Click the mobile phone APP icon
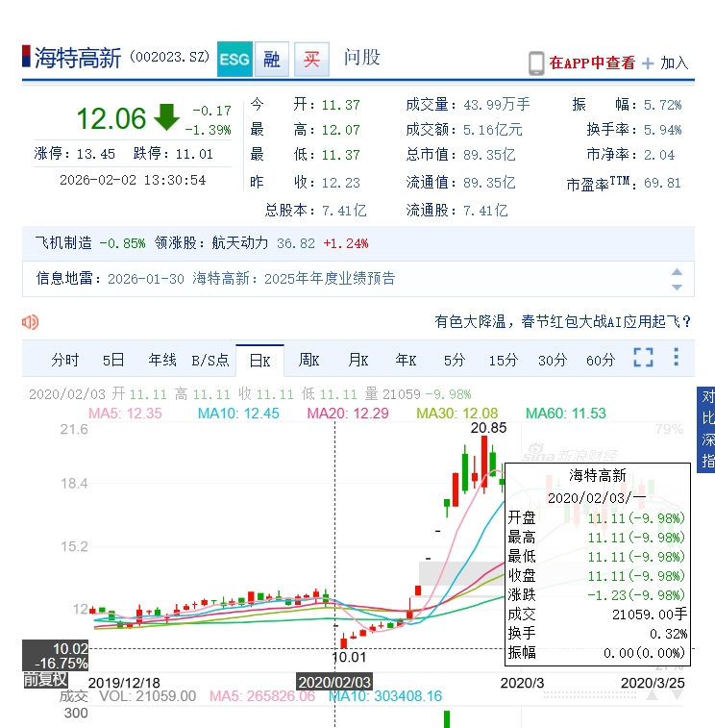This screenshot has width=715, height=728. click(536, 63)
